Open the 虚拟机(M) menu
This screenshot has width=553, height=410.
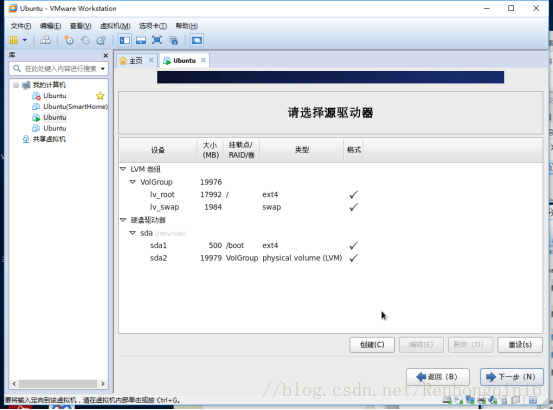tap(115, 26)
